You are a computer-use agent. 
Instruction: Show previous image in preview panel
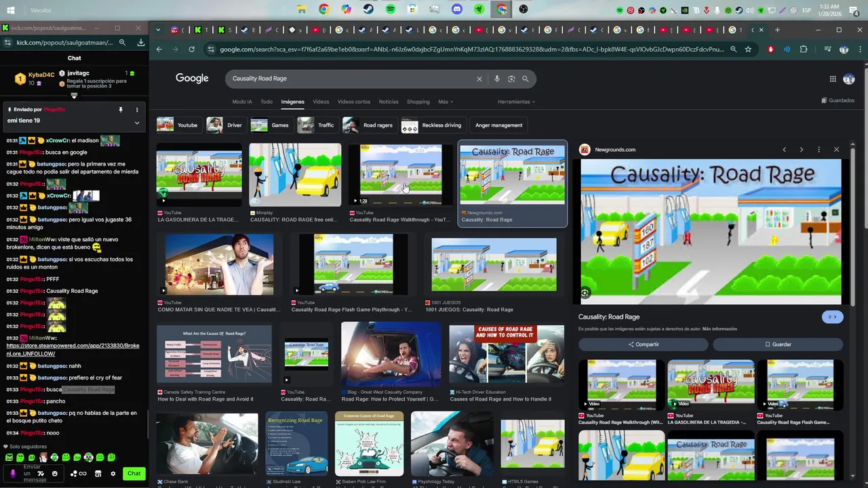coord(784,150)
